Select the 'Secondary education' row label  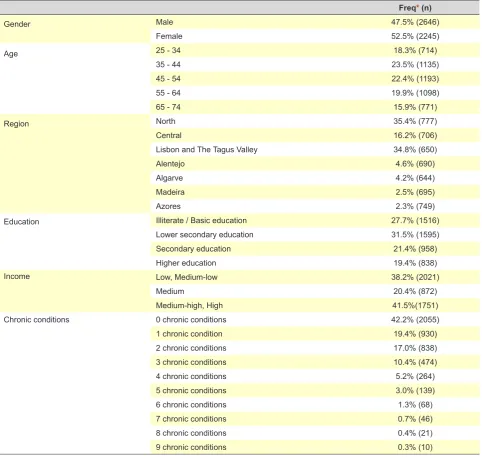tap(193, 249)
